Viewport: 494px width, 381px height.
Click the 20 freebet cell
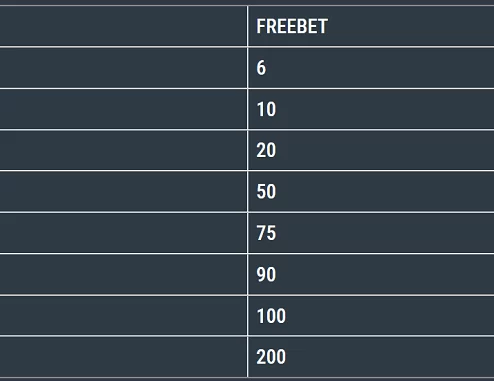click(371, 150)
